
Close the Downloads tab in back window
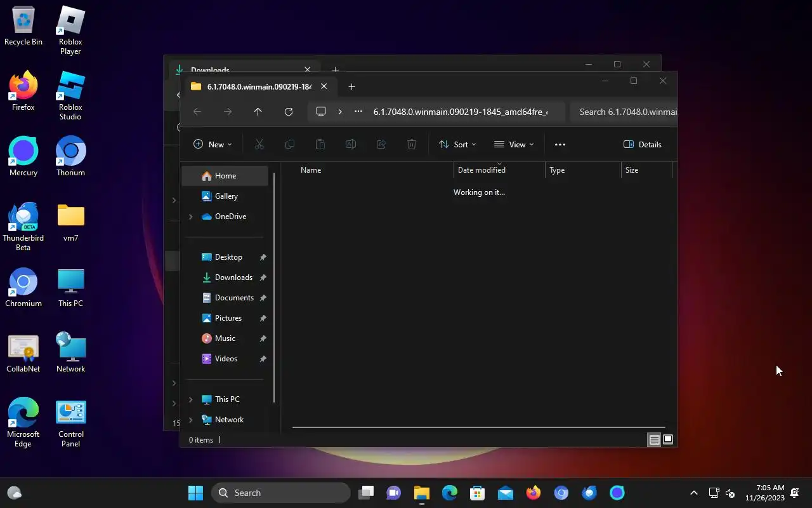[x=308, y=69]
